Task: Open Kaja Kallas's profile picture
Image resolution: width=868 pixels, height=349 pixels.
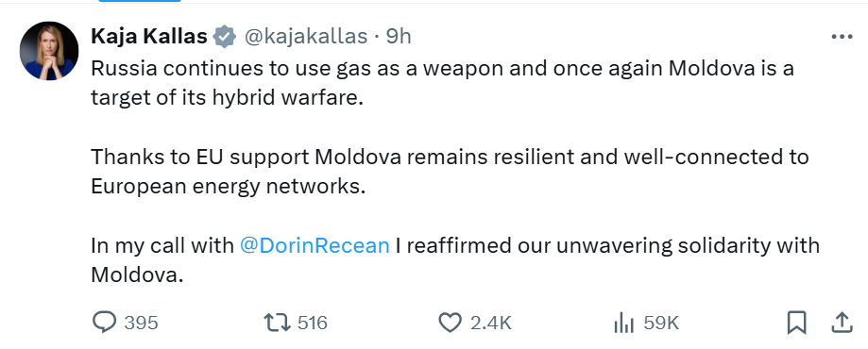Action: coord(49,51)
